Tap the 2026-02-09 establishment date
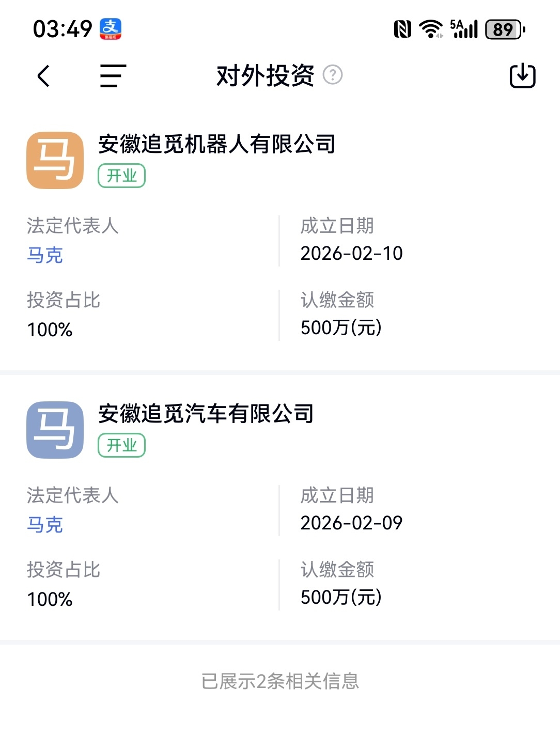 (351, 523)
